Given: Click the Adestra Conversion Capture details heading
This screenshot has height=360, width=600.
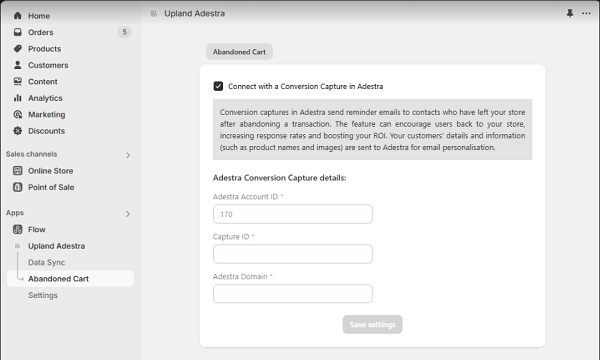Looking at the screenshot, I should 279,178.
